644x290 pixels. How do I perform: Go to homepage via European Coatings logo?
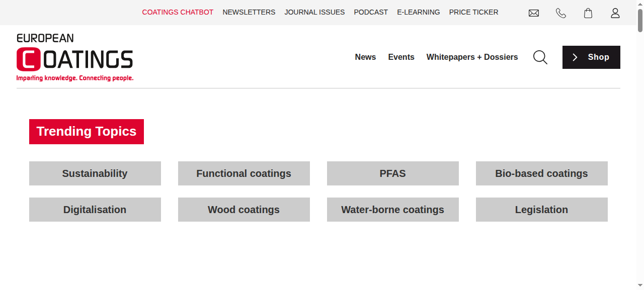coord(75,57)
